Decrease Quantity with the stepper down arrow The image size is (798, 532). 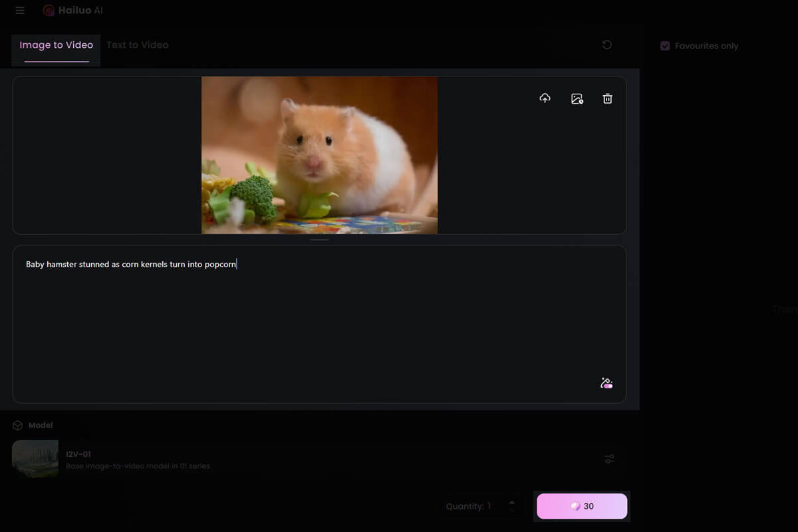point(511,511)
